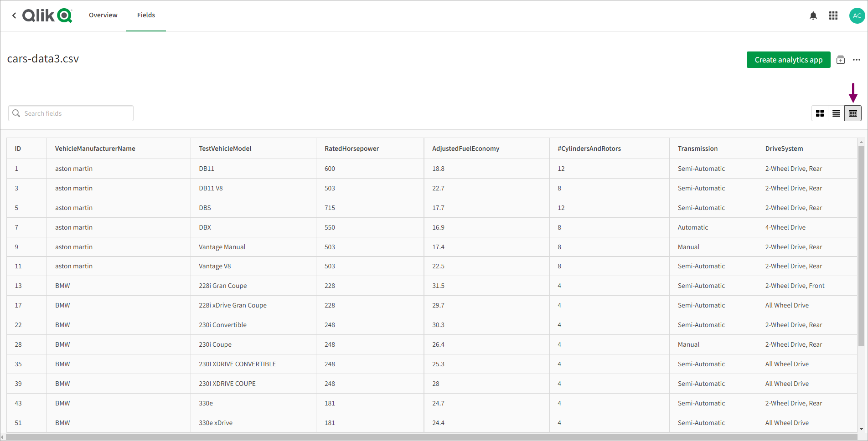The image size is (868, 441).
Task: Select the 228i xDrive Gran Coupe cell
Action: pos(253,305)
